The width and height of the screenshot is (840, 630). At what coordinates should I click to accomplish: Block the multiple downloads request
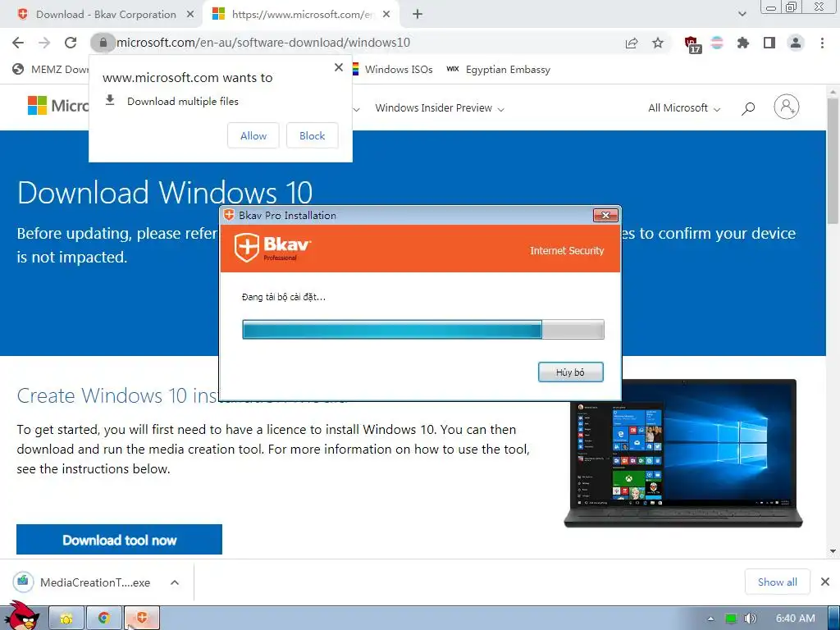tap(313, 136)
